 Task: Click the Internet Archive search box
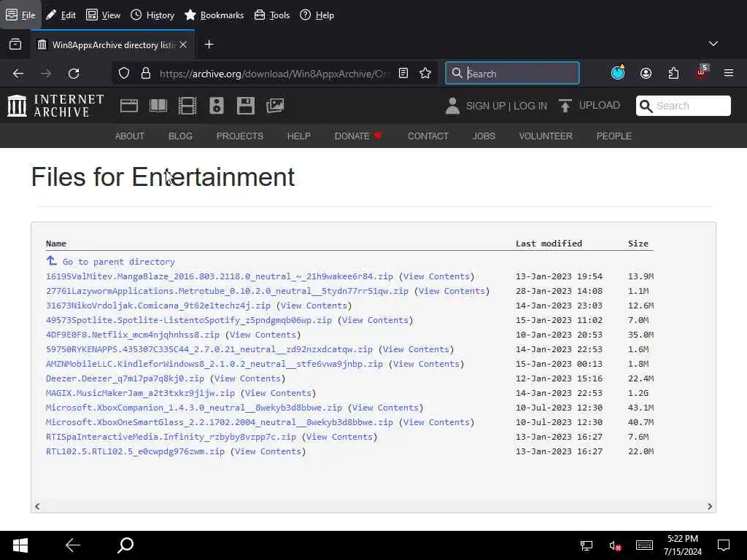point(683,106)
